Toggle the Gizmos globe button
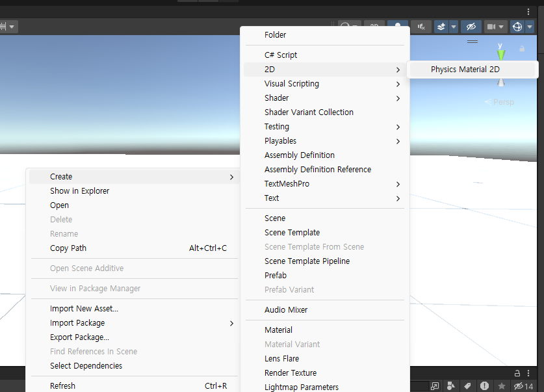The width and height of the screenshot is (544, 392). 517,27
